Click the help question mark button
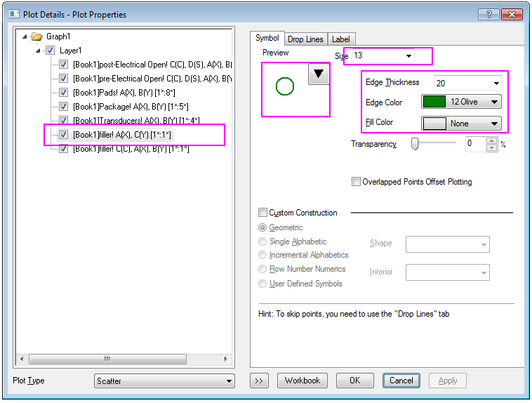The image size is (532, 403). [488, 14]
